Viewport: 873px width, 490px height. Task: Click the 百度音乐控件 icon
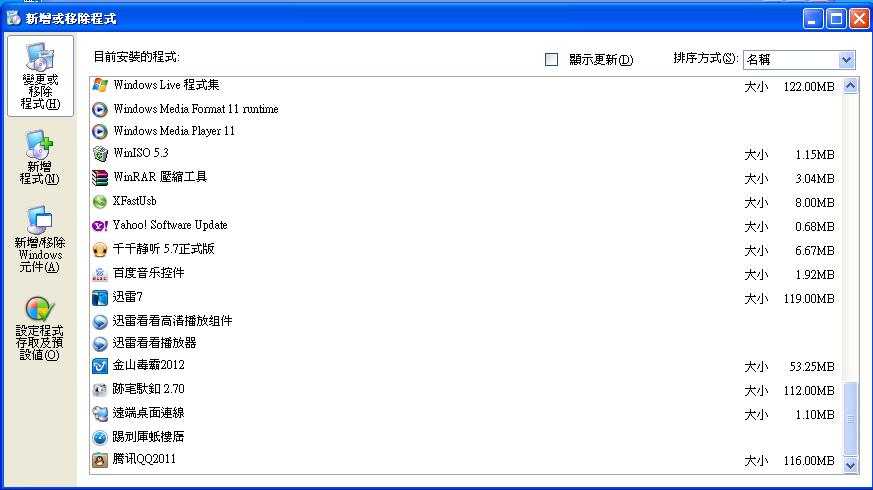coord(100,273)
